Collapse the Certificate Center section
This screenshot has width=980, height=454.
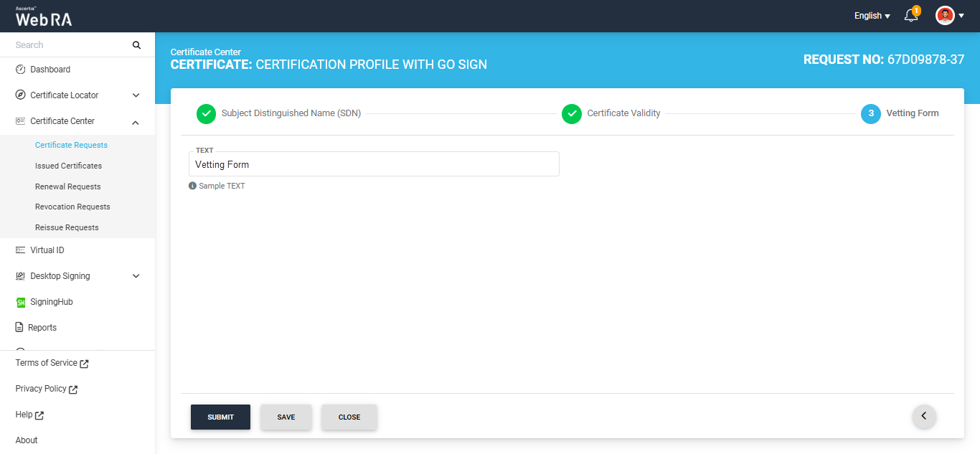coord(136,122)
